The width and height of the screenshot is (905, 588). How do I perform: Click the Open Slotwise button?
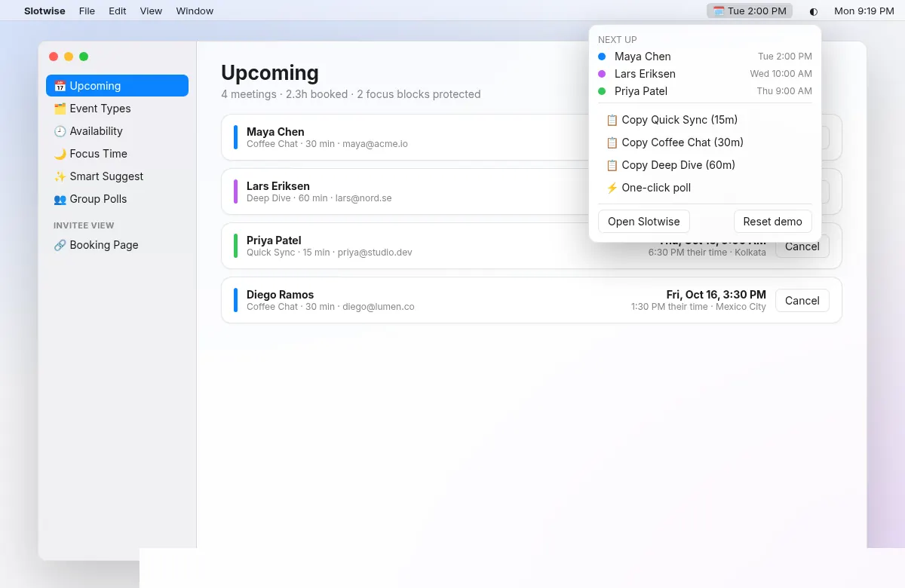click(x=644, y=222)
